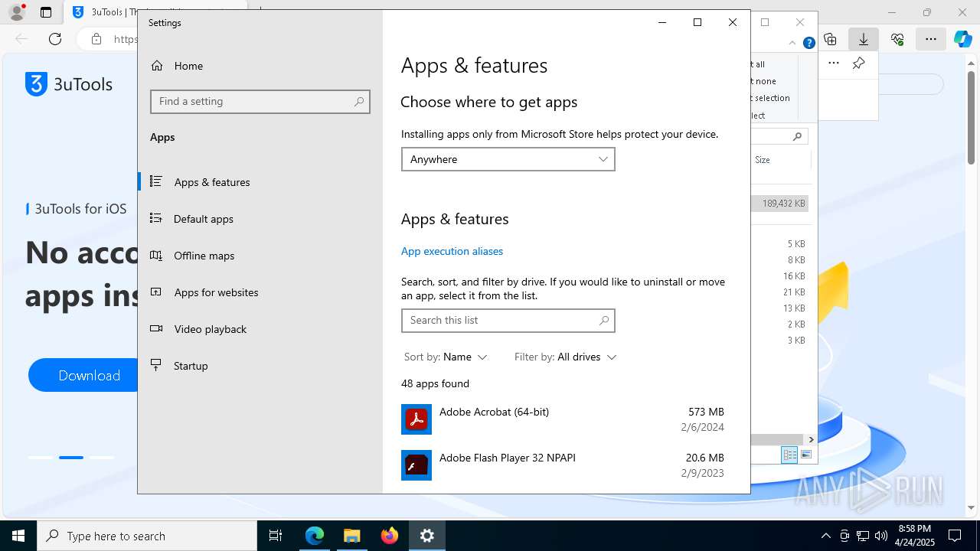Click the Adobe Acrobat red icon
Viewport: 980px width, 551px height.
pos(416,419)
